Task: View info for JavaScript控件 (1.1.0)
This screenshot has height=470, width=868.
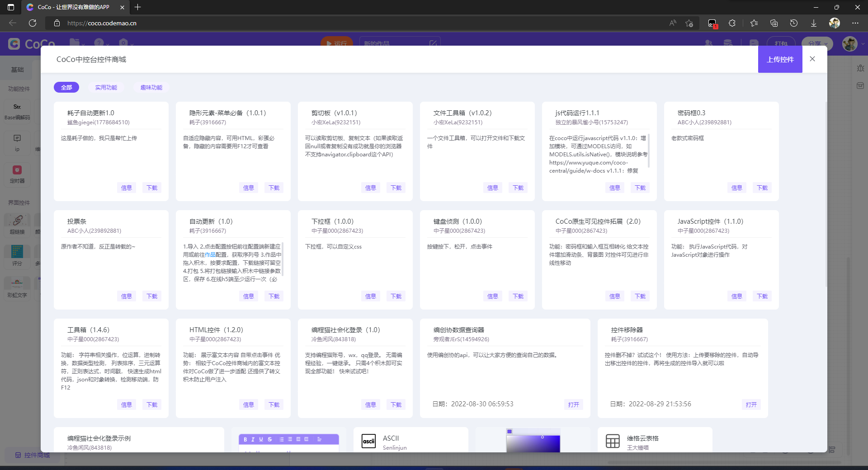Action: pyautogui.click(x=737, y=296)
